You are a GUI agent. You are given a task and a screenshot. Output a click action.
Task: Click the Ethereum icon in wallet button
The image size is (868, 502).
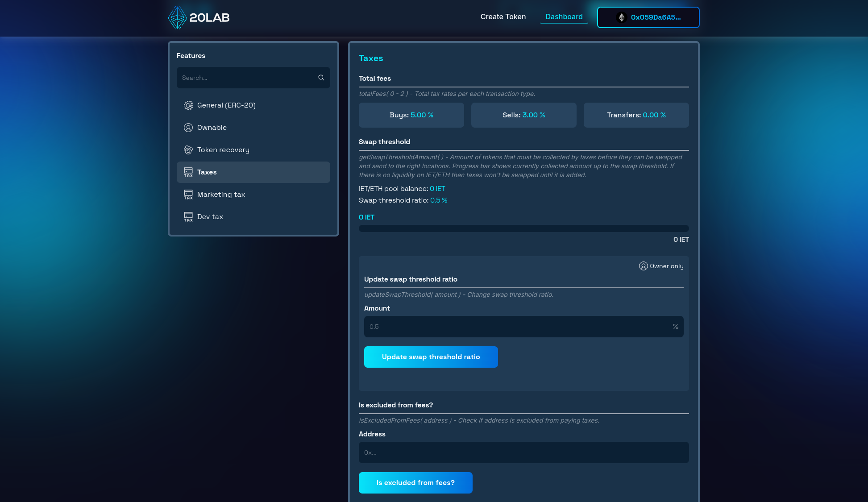coord(622,17)
